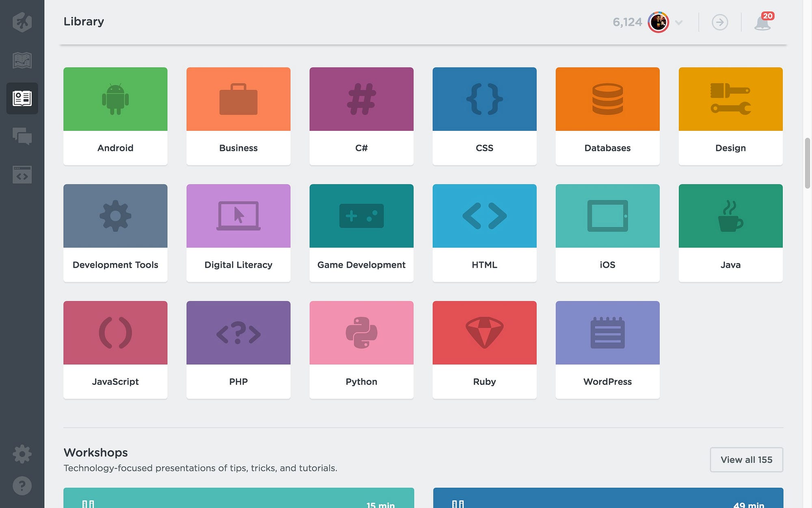Click the circled arrow icon in header
Screen dimensions: 812x508
tap(720, 22)
